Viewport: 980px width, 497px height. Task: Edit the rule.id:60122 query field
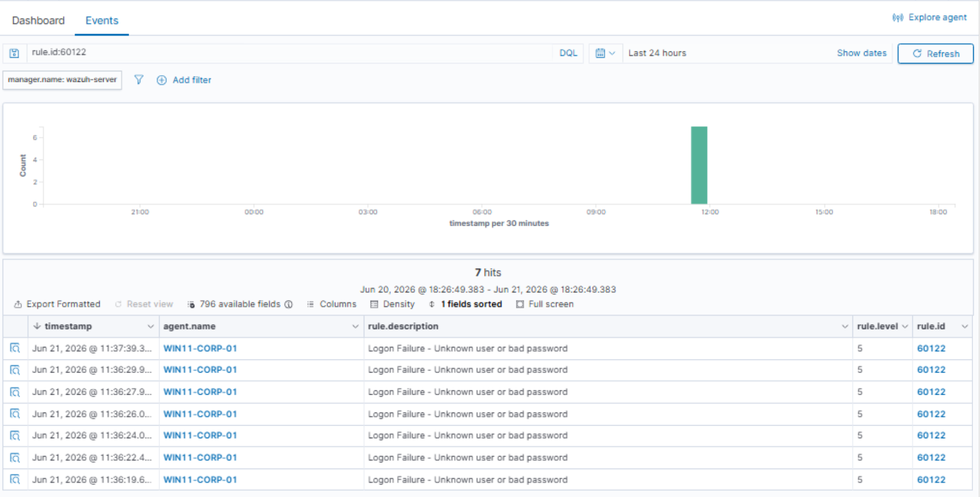[x=289, y=52]
